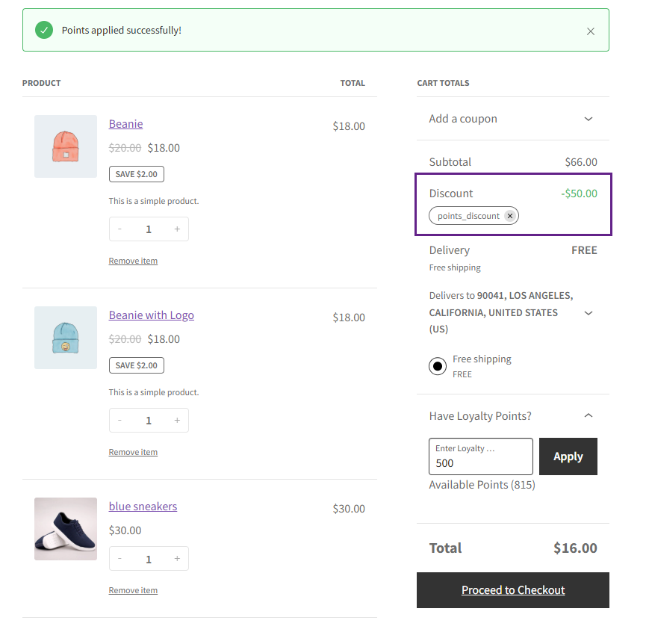The height and width of the screenshot is (644, 649).
Task: Open the Beanie with Logo product page
Action: point(151,315)
